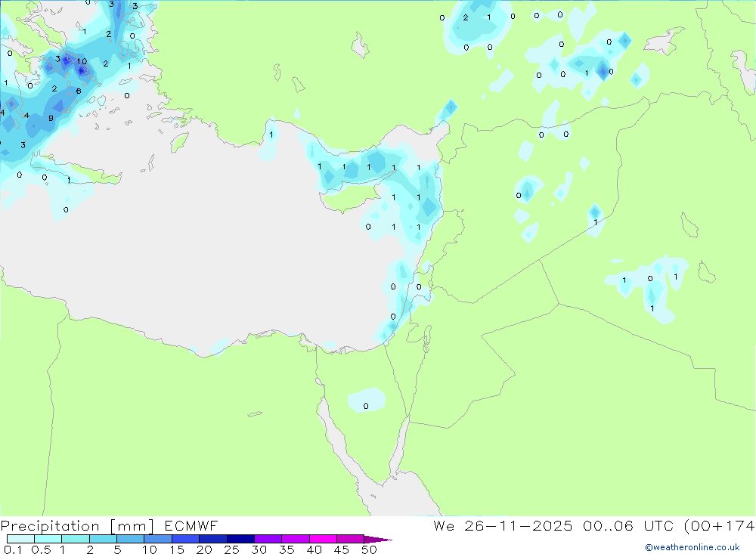Click the 40–45 mm magenta legend swatch
This screenshot has width=756, height=554.
tap(323, 539)
